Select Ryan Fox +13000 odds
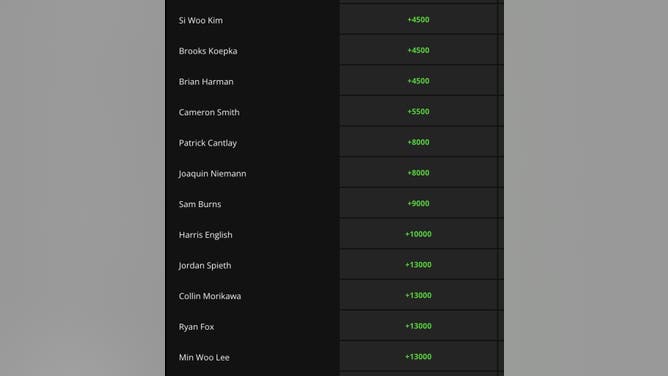 pyautogui.click(x=418, y=326)
